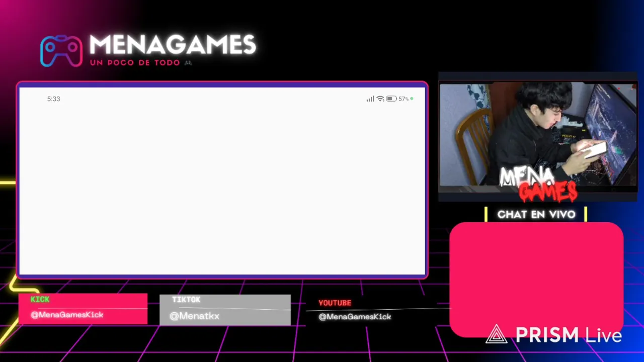Click the @MenaGamesKick handle under YOUTUBE
This screenshot has height=362, width=644.
355,317
